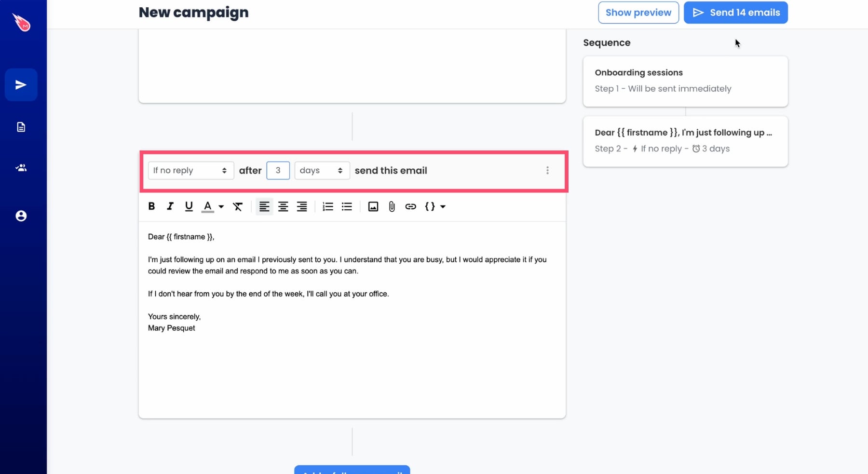Select the Onboarding sessions sequence step
The image size is (868, 474).
point(685,81)
